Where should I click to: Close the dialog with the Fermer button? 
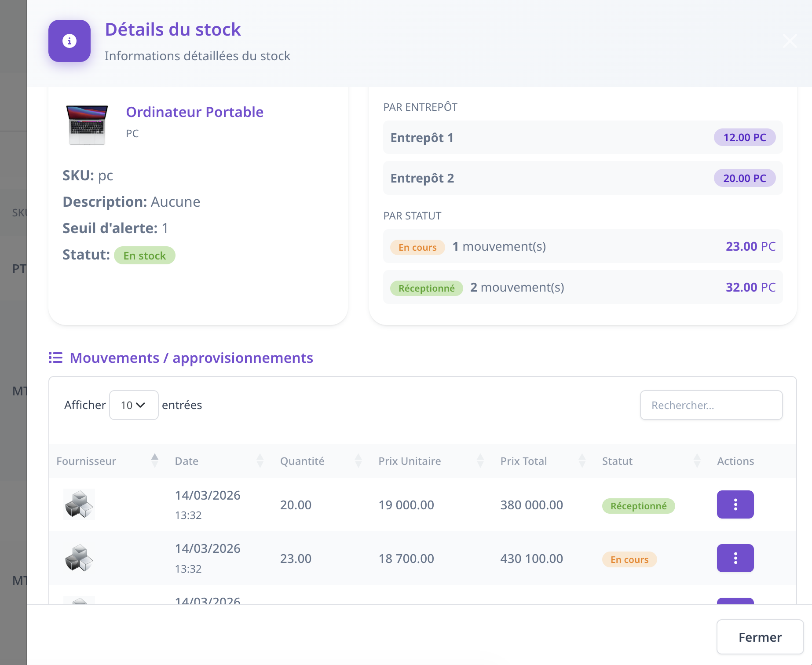(x=760, y=637)
